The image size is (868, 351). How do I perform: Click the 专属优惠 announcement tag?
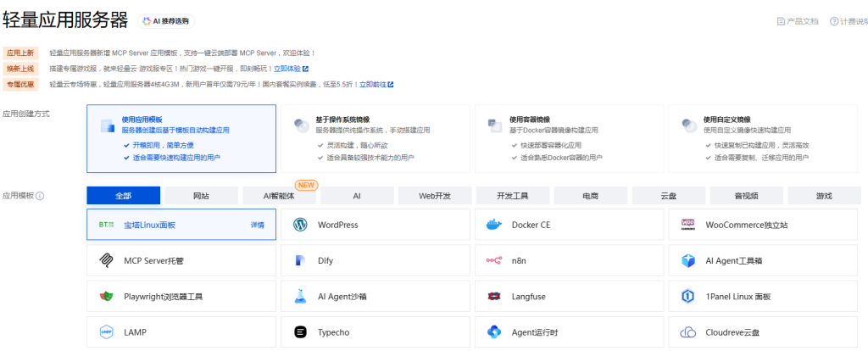(x=20, y=85)
